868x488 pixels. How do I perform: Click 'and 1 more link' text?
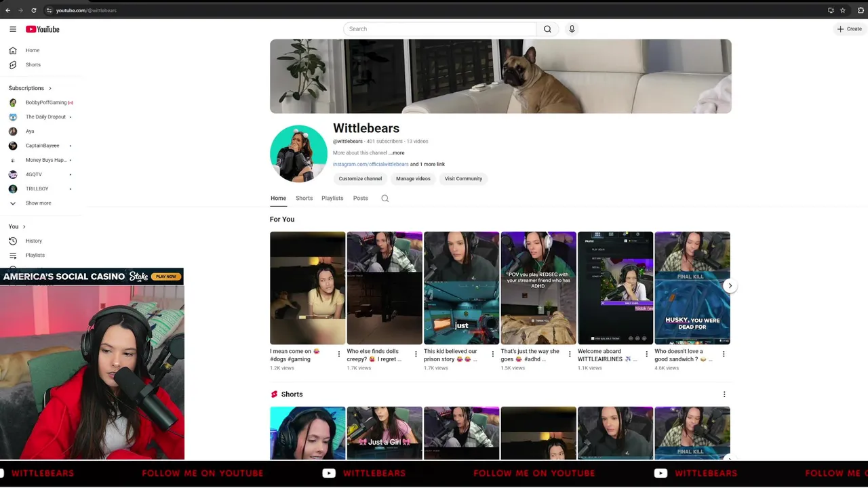[x=427, y=164]
